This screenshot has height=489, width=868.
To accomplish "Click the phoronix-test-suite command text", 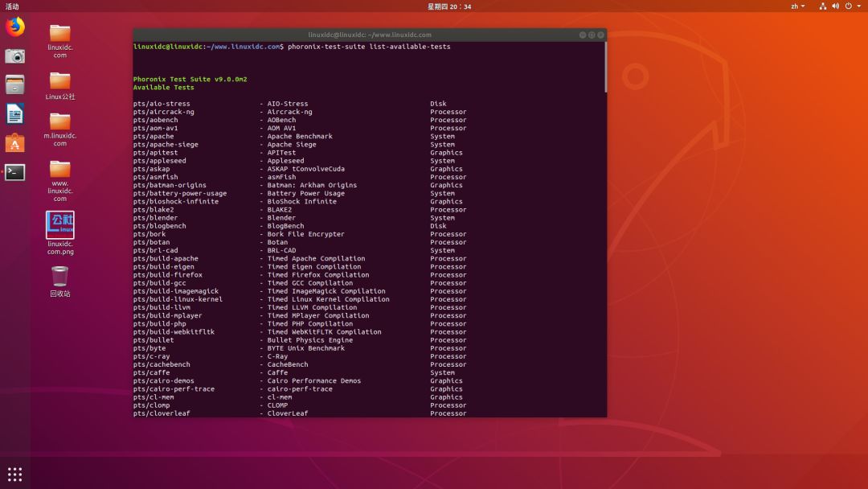I will pos(369,47).
